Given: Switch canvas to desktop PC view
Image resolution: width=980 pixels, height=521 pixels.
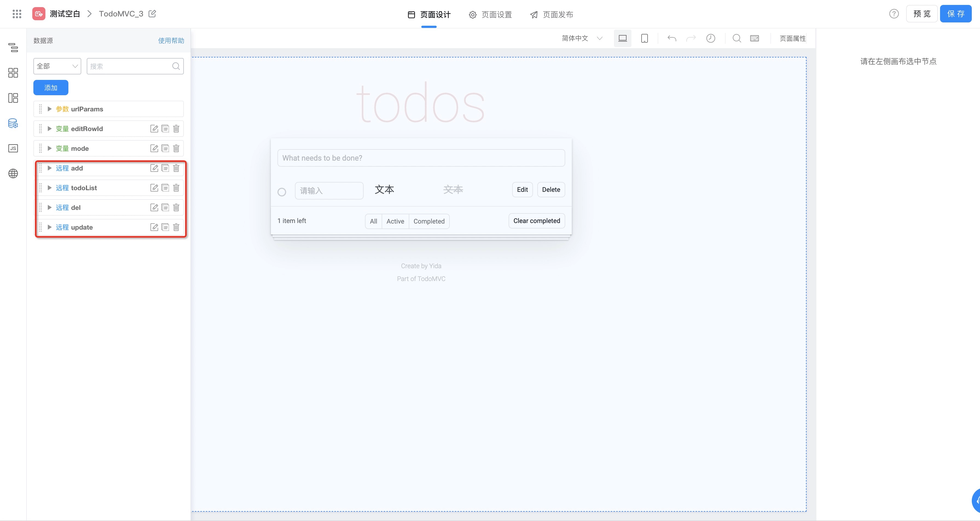Looking at the screenshot, I should tap(622, 38).
